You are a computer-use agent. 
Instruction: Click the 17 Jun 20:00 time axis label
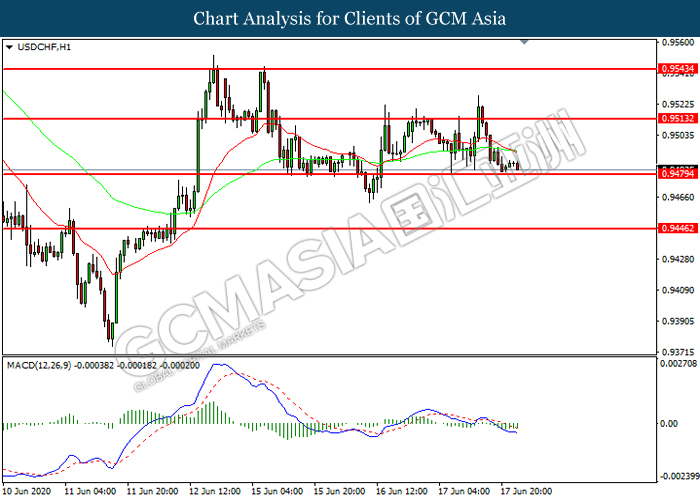[x=527, y=491]
